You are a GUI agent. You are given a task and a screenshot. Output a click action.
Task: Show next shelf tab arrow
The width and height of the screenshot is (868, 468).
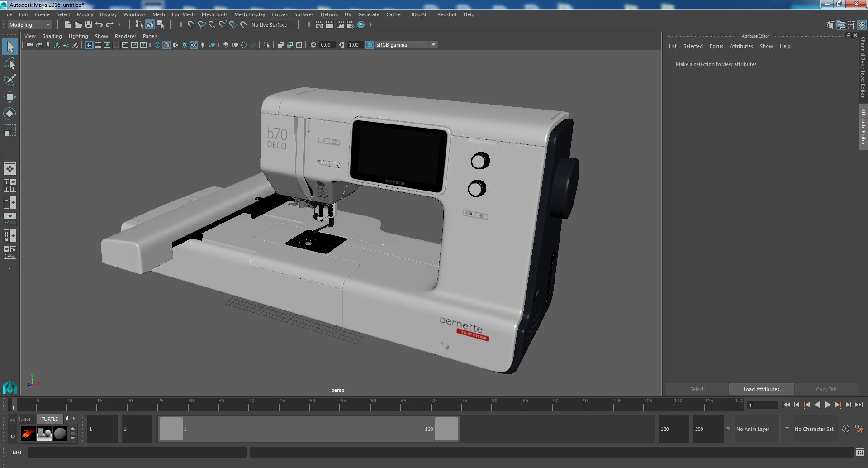(x=74, y=419)
